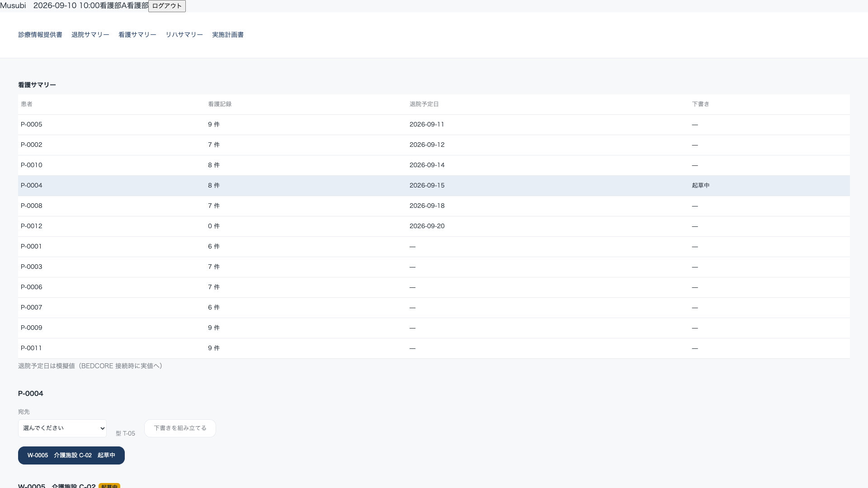Screen dimensions: 868x488
Task: Click the BEDCORE 退院予定日 footnote
Action: [x=92, y=366]
